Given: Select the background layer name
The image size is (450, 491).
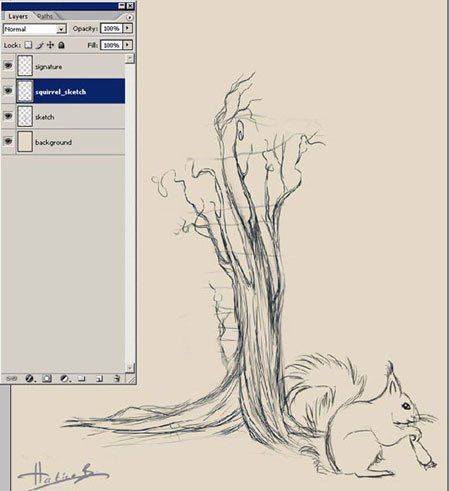Looking at the screenshot, I should point(53,142).
